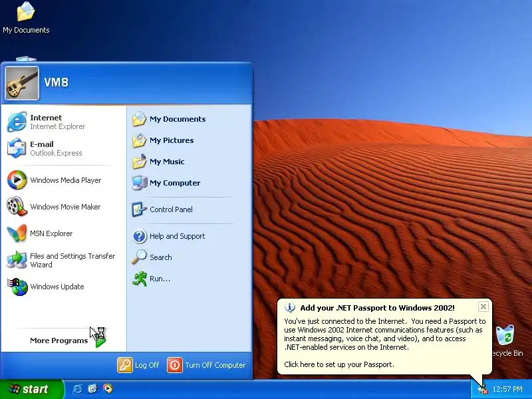Screen dimensions: 532x399
Task: Click the Passport tray icon
Action: pyautogui.click(x=482, y=390)
